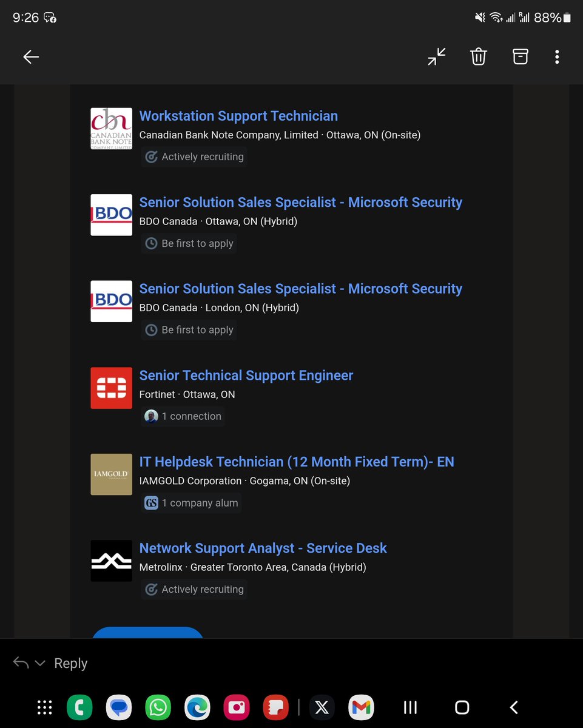Tap Be first to apply under BDO Ottawa
This screenshot has height=728, width=583.
[x=189, y=243]
